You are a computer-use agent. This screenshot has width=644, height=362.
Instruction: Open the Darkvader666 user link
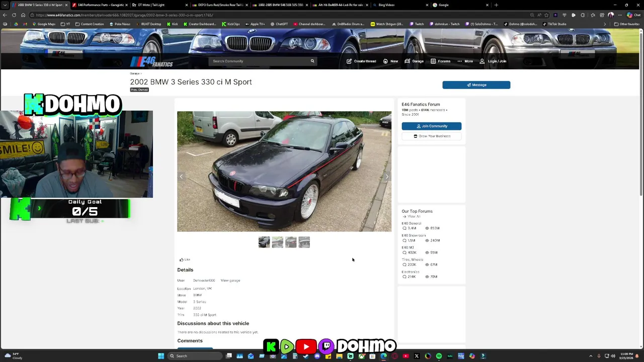(204, 281)
